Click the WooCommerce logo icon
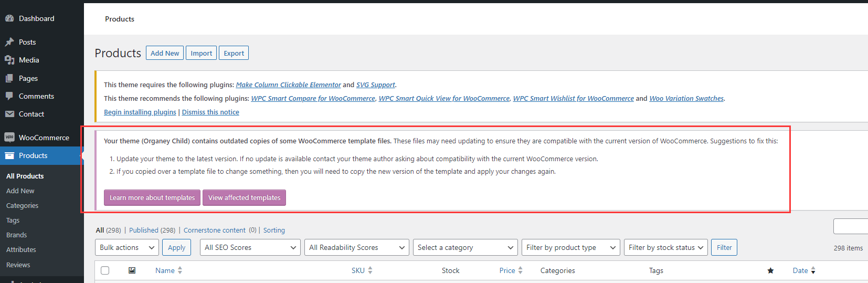This screenshot has width=868, height=283. point(9,138)
